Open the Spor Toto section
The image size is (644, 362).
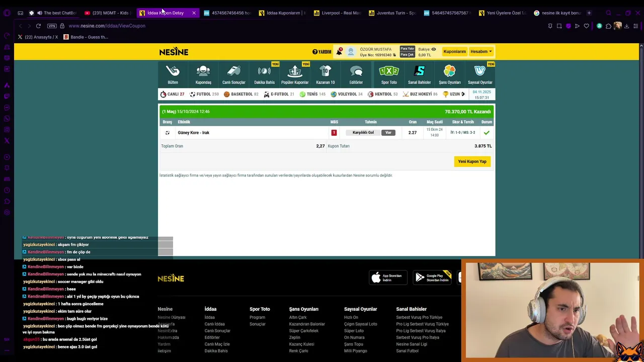point(389,74)
